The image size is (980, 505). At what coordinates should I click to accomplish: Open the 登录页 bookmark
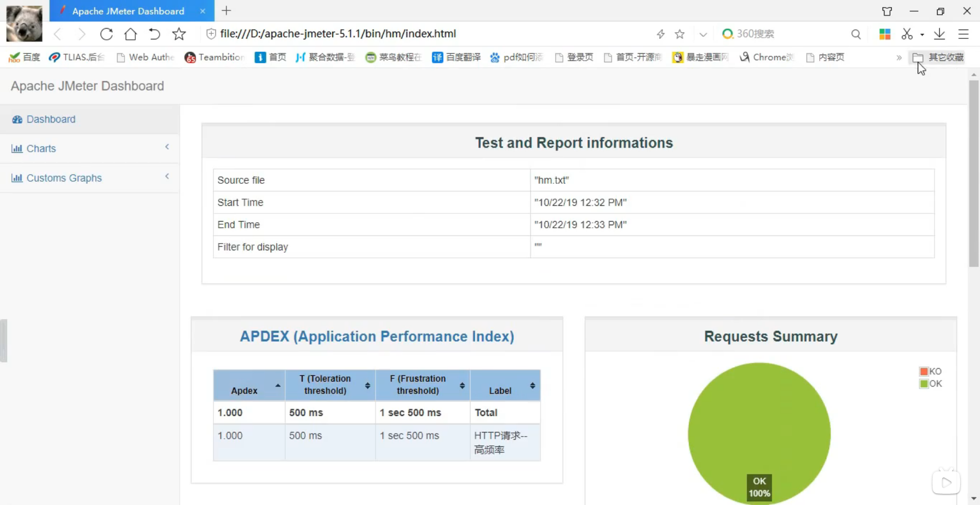[x=574, y=57]
